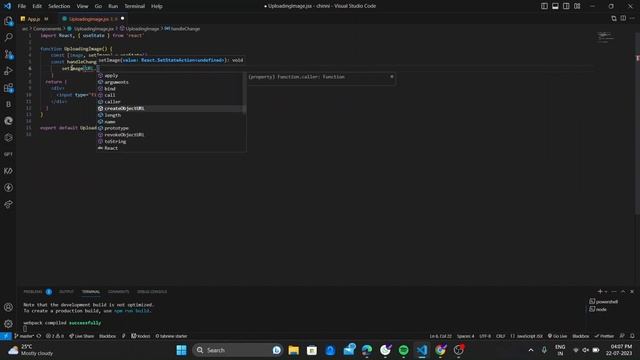Open the View menu
The height and width of the screenshot is (360, 640).
click(82, 6)
